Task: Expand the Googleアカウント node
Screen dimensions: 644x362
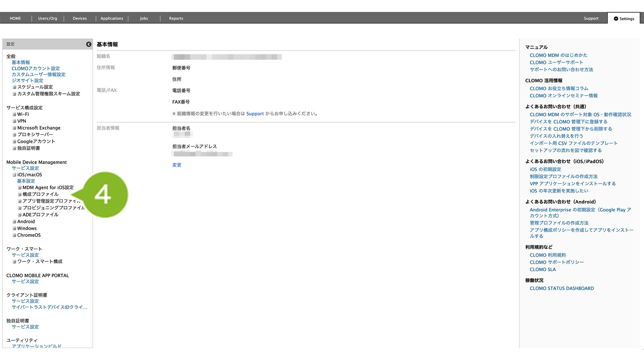Action: point(14,142)
